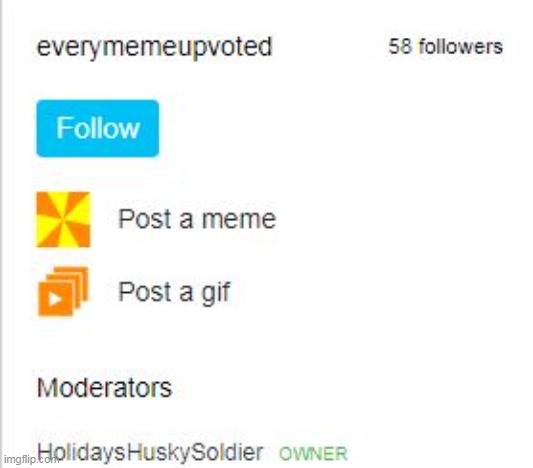Click the stacked orange gif icon
Image resolution: width=533 pixels, height=468 pixels.
pos(63,292)
